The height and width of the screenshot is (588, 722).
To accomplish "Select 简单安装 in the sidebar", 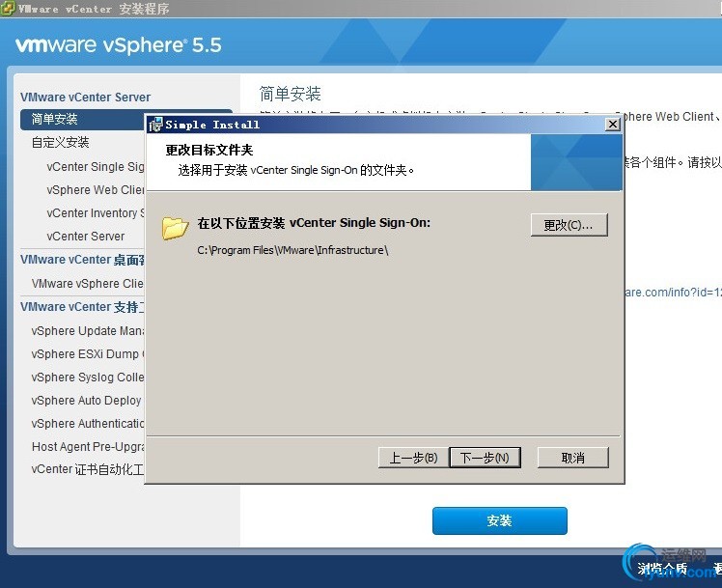I will [82, 120].
